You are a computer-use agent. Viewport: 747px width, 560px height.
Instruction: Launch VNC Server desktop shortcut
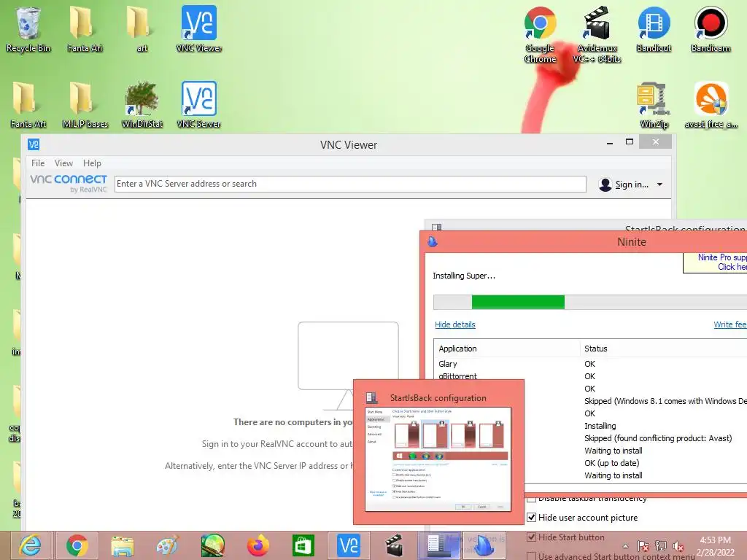tap(198, 105)
